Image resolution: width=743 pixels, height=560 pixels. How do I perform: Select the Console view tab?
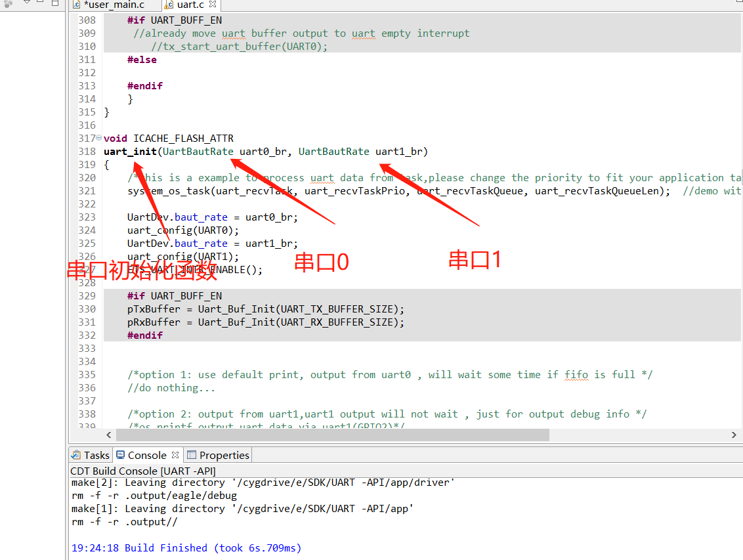(x=147, y=456)
